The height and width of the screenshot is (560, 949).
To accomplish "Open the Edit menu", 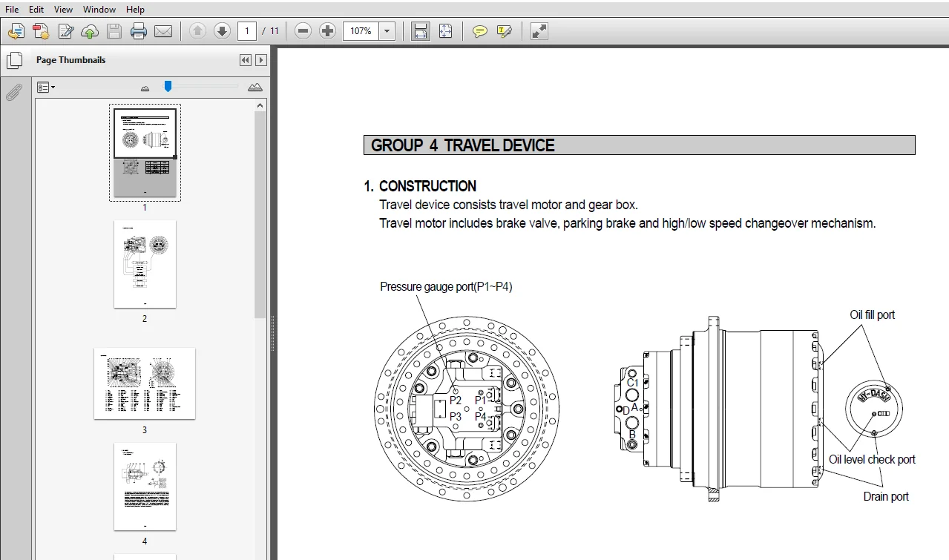I will pos(36,10).
